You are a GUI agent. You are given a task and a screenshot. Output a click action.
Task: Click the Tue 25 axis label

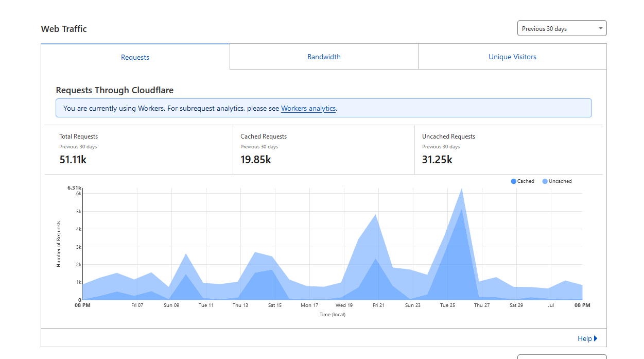[x=447, y=305]
